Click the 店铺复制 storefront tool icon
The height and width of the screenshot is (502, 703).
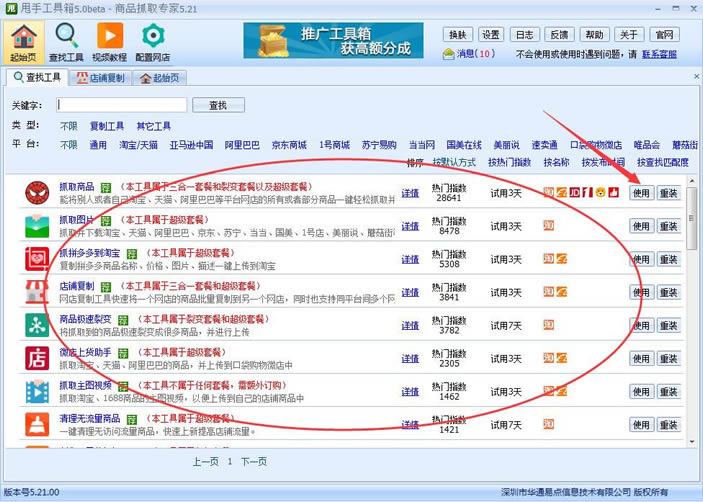[x=38, y=292]
